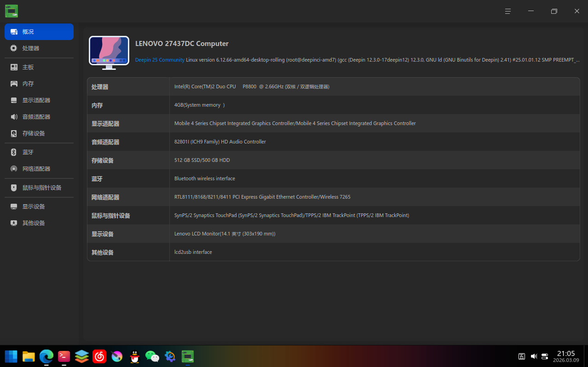The height and width of the screenshot is (367, 588).
Task: Open the hamburger main menu in title bar
Action: click(508, 11)
